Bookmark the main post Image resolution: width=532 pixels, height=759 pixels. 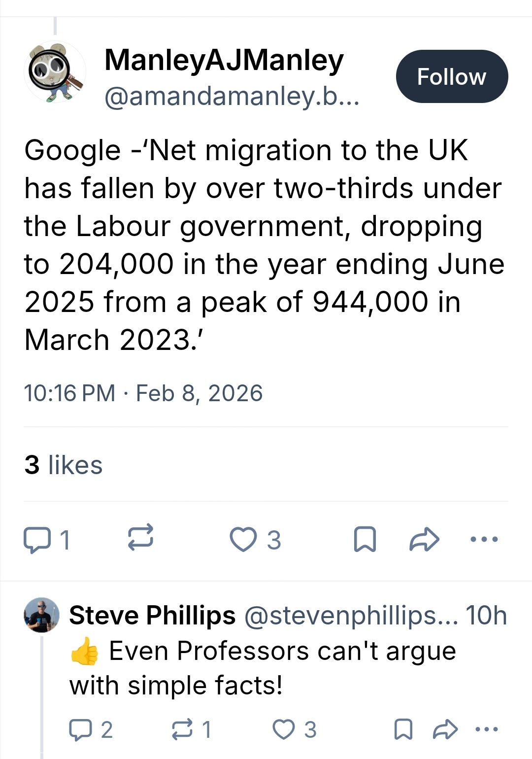pyautogui.click(x=365, y=539)
